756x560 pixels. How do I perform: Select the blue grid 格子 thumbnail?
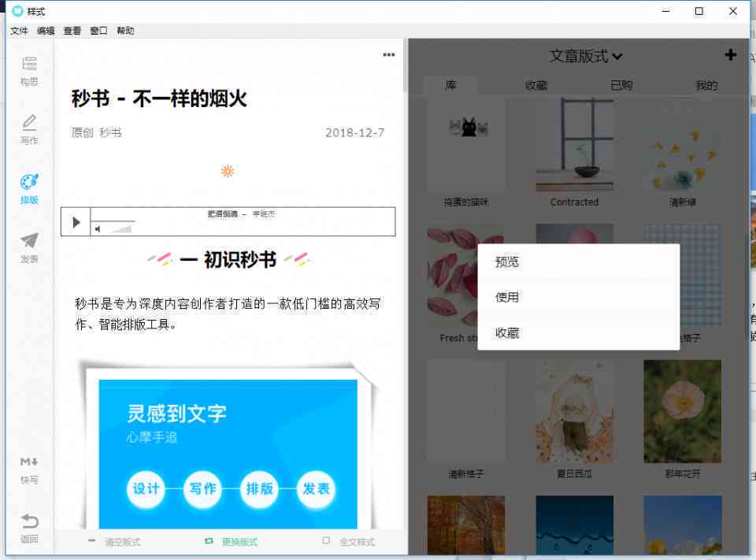pyautogui.click(x=701, y=275)
